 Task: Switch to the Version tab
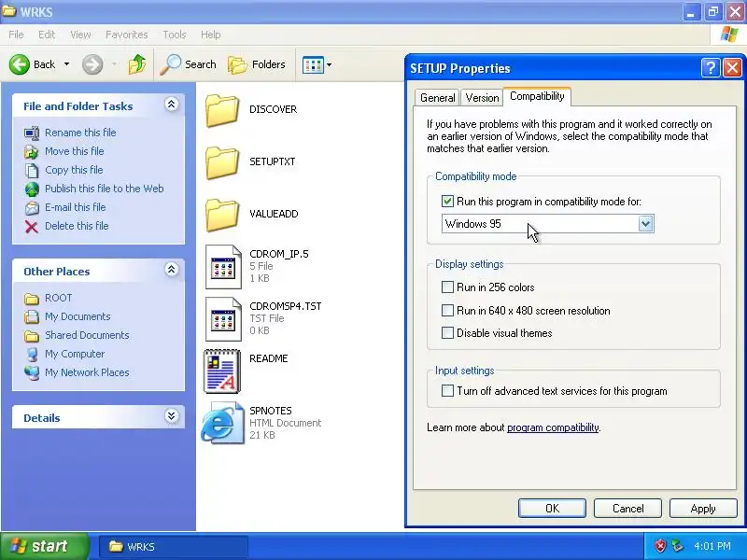click(x=482, y=98)
